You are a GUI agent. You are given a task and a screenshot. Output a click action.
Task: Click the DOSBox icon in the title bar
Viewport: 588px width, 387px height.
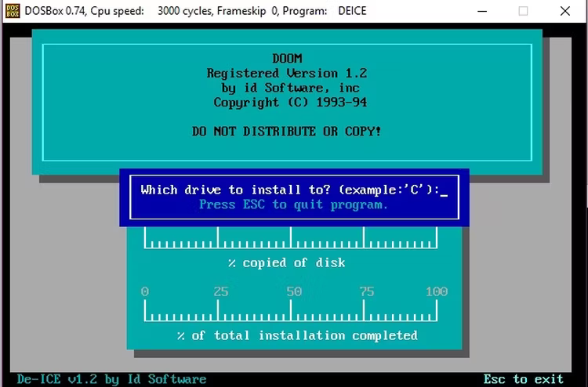point(13,11)
